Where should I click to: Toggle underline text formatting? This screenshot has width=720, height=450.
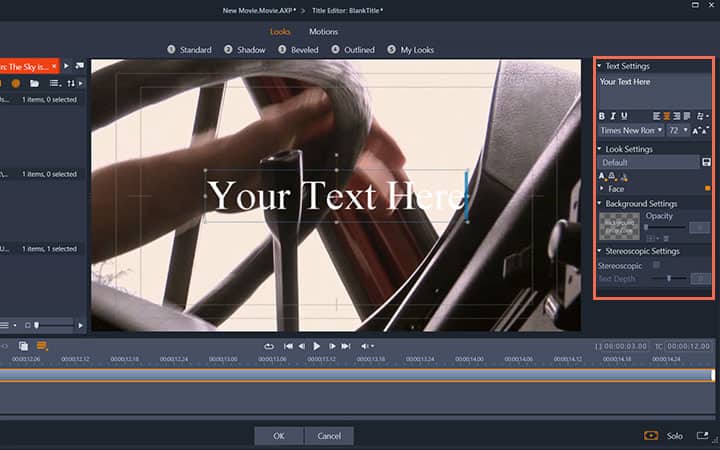click(x=624, y=116)
